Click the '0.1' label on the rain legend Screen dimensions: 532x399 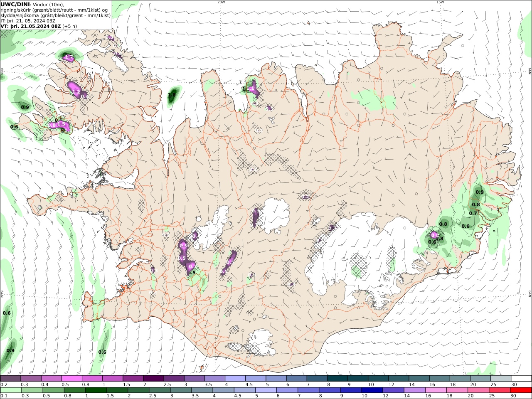click(4, 396)
